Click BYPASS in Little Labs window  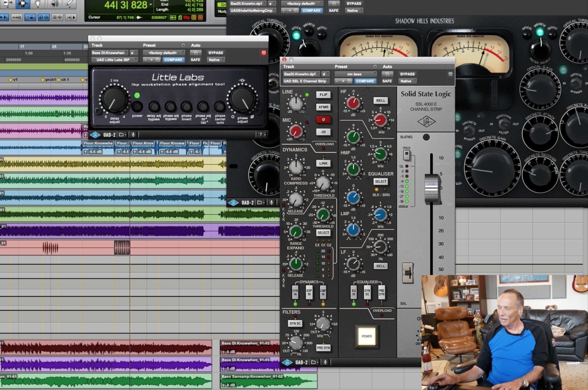click(216, 53)
